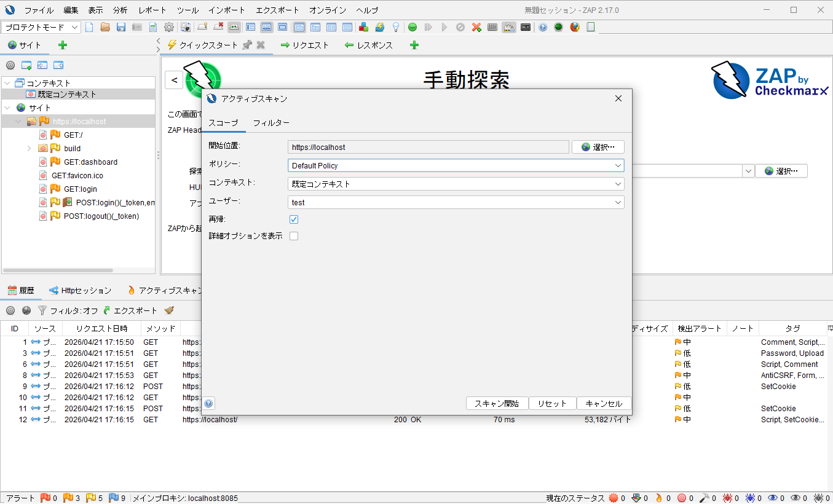The width and height of the screenshot is (833, 504).
Task: Click the green circle break toggle icon
Action: [x=413, y=27]
